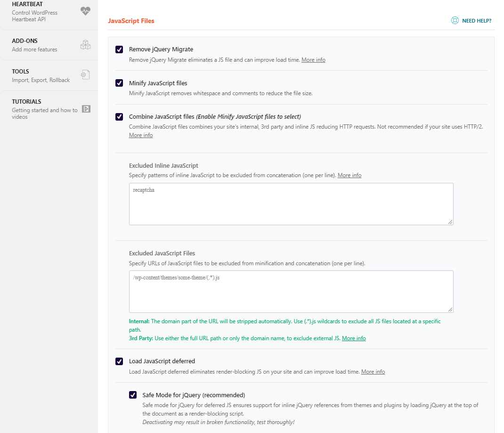Uncheck Remove jQuery Migrate checkbox

pos(119,49)
